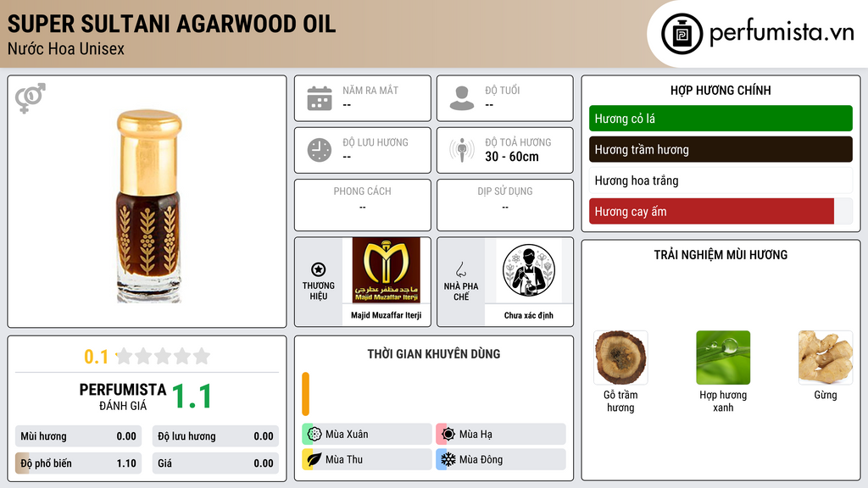Viewport: 868px width, 488px height.
Task: Click the sillage person icon for Độ toả hương
Action: pos(462,150)
